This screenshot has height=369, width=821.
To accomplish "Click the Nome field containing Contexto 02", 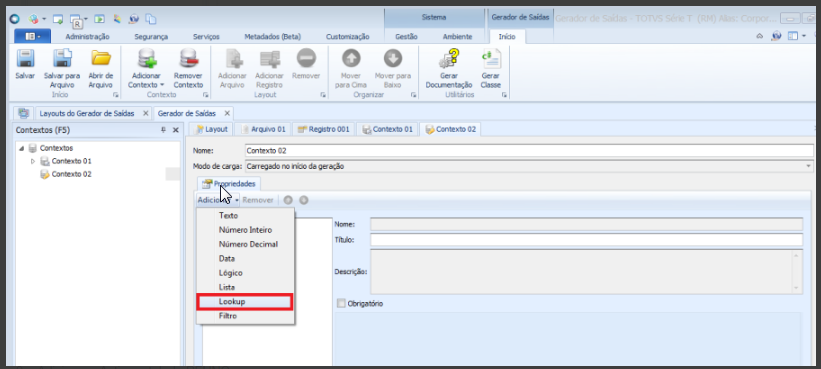I will tap(529, 151).
